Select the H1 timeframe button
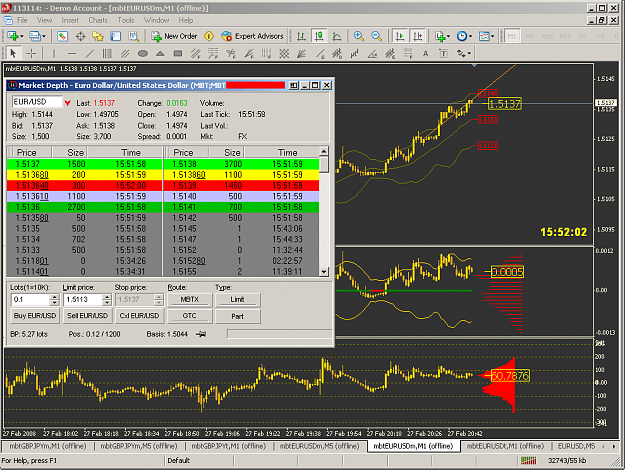Image resolution: width=625 pixels, height=470 pixels. point(583,36)
